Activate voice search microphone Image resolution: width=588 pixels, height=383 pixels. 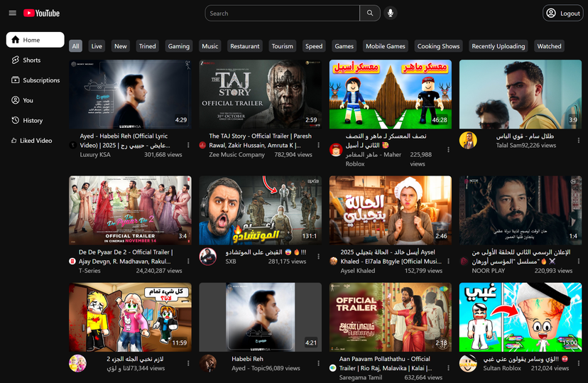[390, 13]
